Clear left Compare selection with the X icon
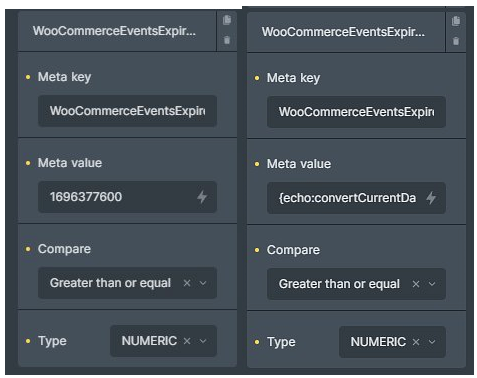 187,283
